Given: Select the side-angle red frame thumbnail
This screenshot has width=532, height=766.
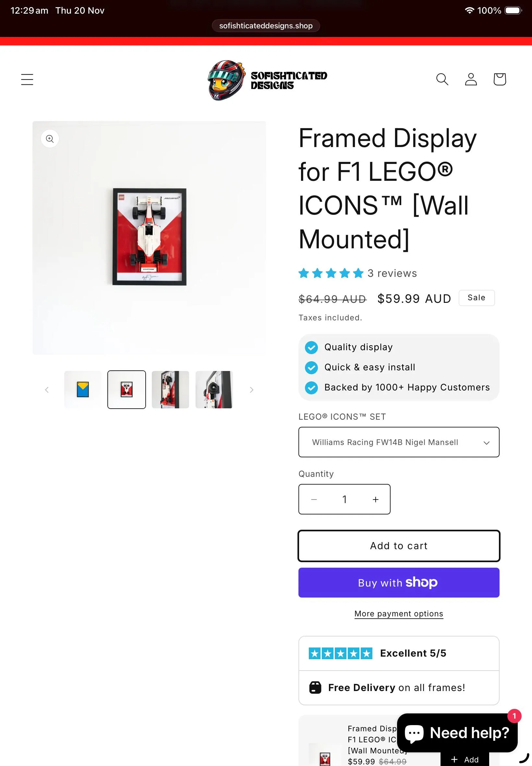Looking at the screenshot, I should pos(170,390).
